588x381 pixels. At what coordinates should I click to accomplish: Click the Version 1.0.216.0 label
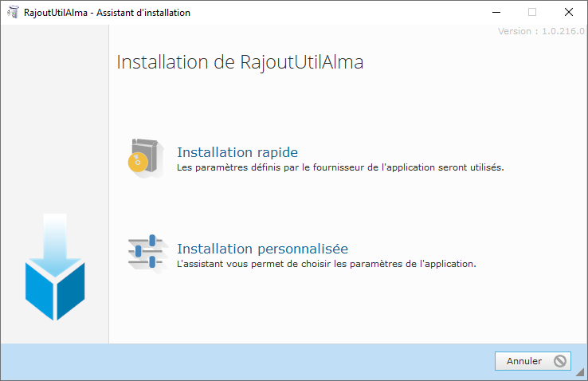541,31
